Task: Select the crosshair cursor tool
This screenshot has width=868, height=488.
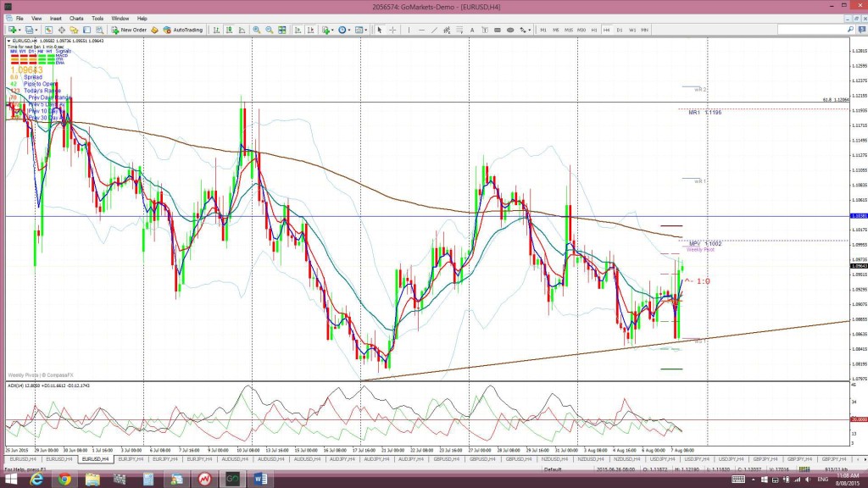Action: pyautogui.click(x=392, y=30)
